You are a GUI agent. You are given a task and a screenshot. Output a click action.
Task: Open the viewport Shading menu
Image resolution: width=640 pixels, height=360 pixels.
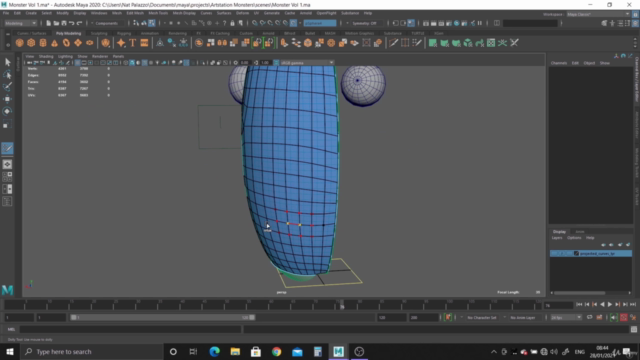(x=46, y=56)
